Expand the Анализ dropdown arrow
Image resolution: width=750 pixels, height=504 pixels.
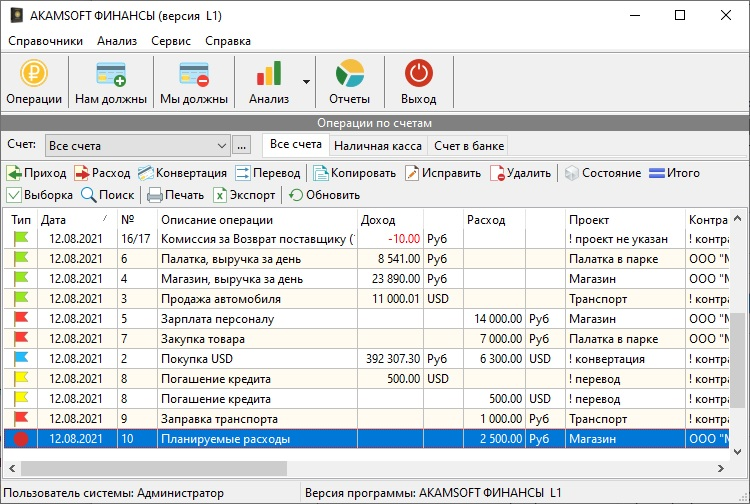[306, 82]
